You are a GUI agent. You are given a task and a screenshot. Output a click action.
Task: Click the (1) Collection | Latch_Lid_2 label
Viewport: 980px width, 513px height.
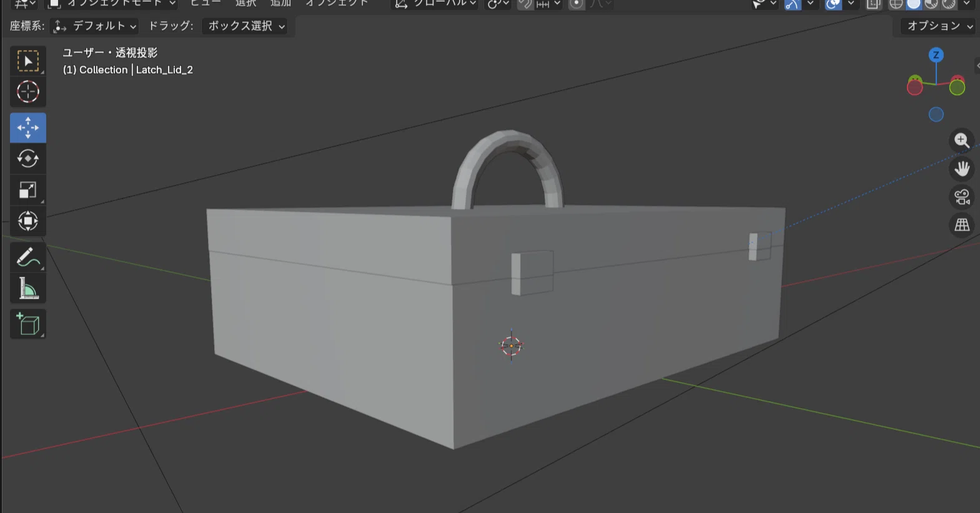click(128, 69)
